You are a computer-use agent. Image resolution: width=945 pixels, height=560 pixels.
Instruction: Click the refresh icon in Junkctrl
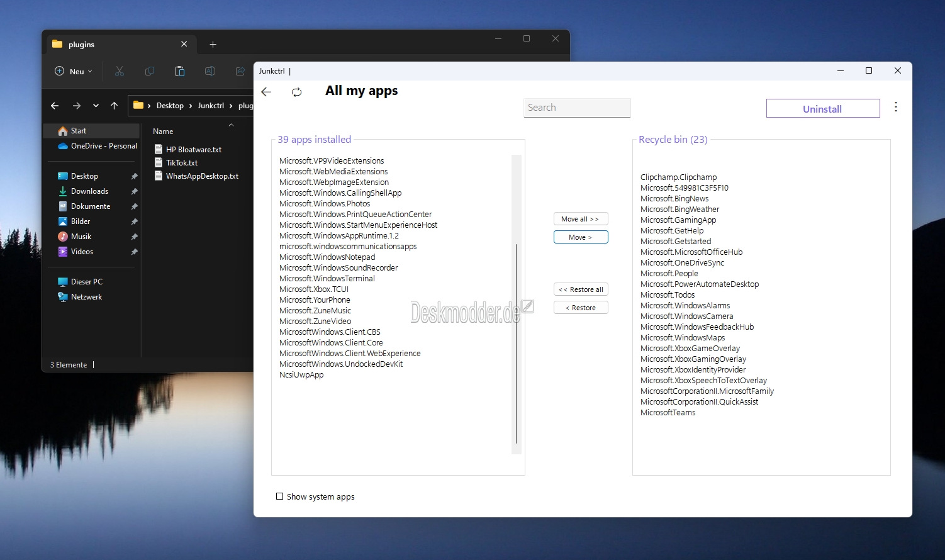click(296, 92)
